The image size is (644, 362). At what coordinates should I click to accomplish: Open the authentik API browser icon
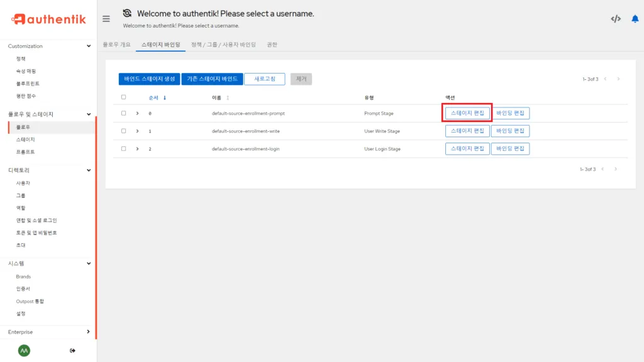(x=616, y=19)
